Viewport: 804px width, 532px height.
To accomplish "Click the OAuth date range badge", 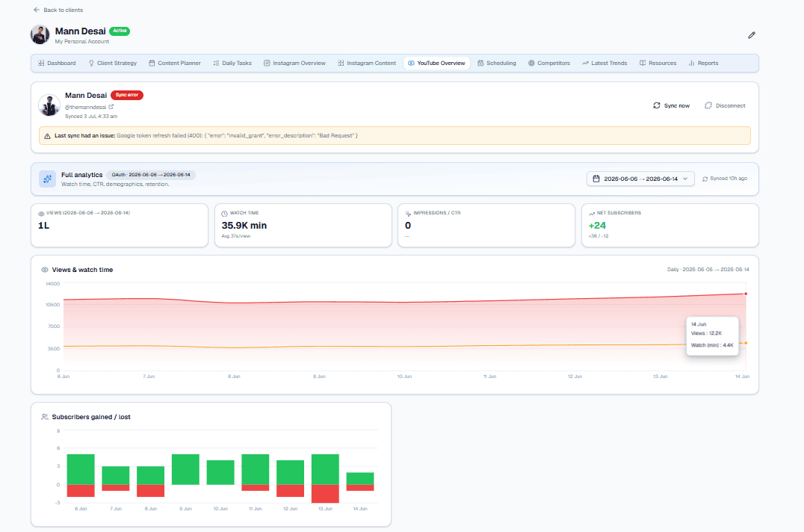I will [x=151, y=175].
